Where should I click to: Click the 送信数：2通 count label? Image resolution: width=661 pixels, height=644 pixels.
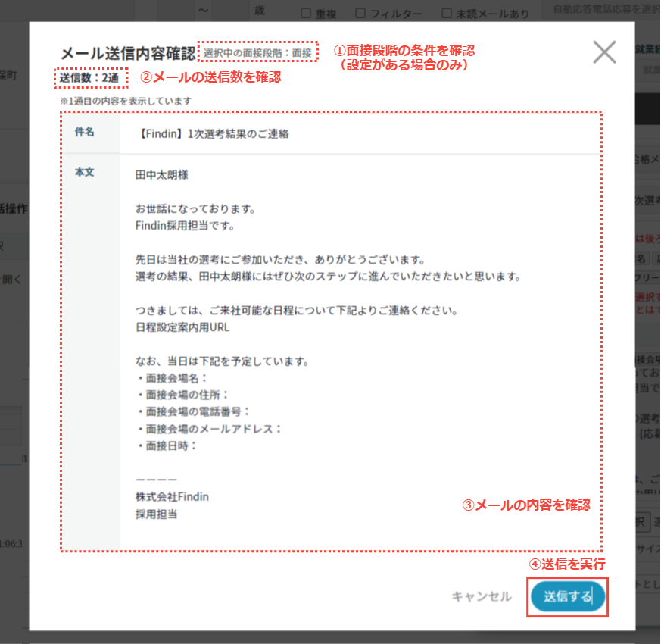(90, 77)
